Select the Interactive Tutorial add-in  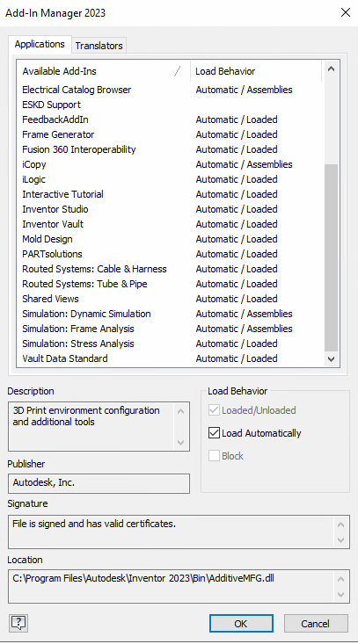point(171,194)
